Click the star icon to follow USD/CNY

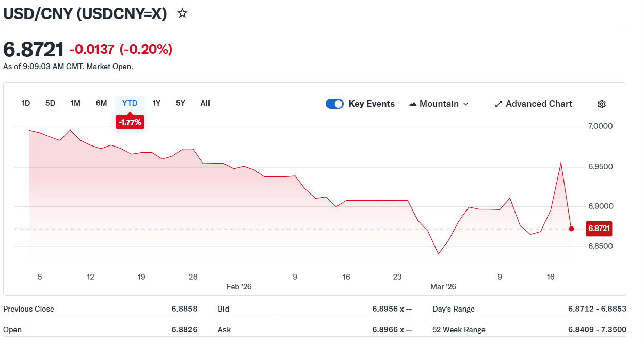pyautogui.click(x=182, y=13)
